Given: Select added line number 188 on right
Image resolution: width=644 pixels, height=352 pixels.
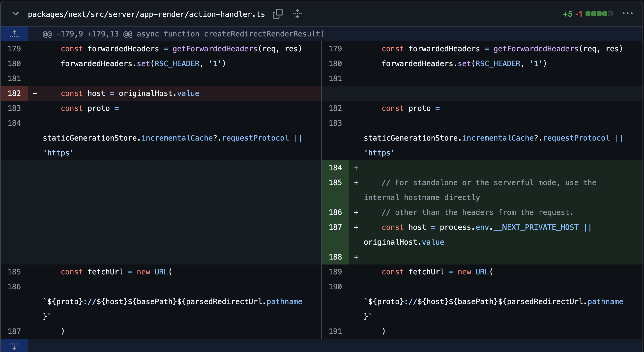Looking at the screenshot, I should click(335, 257).
